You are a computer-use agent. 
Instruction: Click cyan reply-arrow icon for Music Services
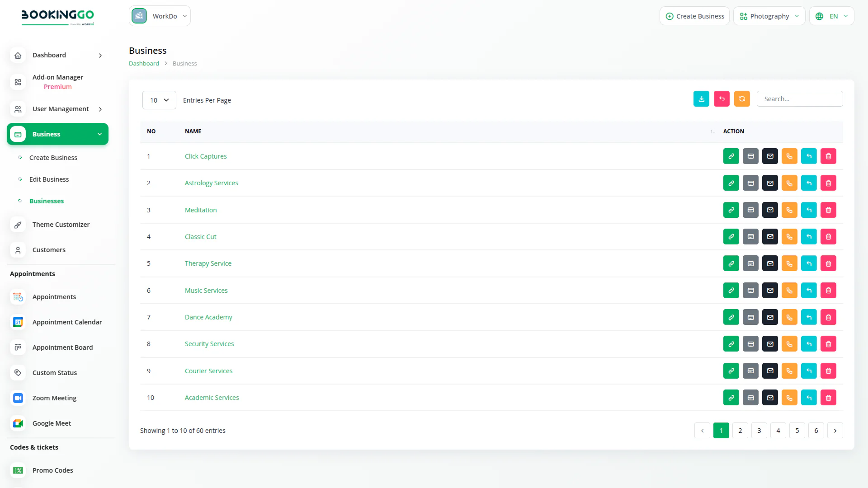809,291
